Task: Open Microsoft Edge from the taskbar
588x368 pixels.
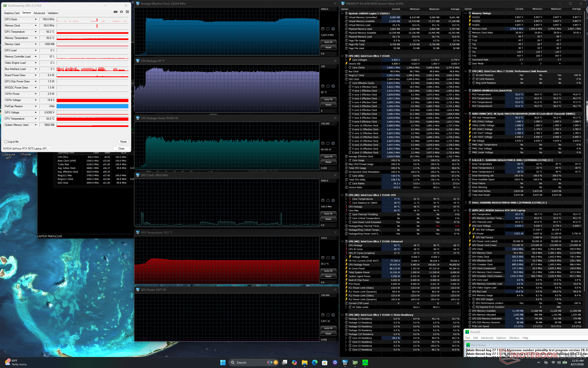Action: 315,362
